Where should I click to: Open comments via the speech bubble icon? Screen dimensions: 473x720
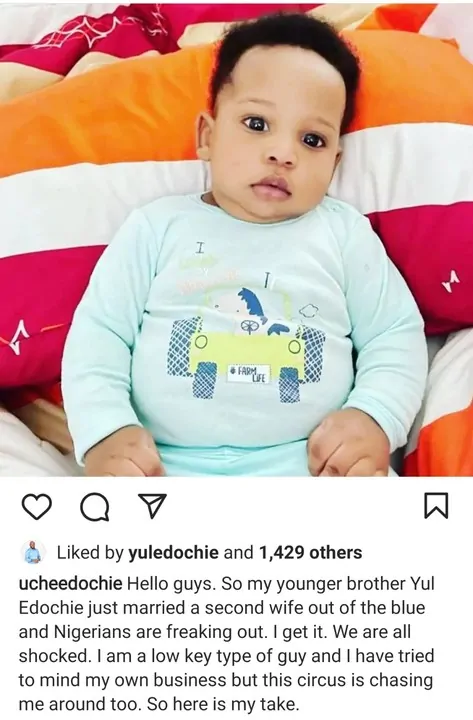[95, 506]
